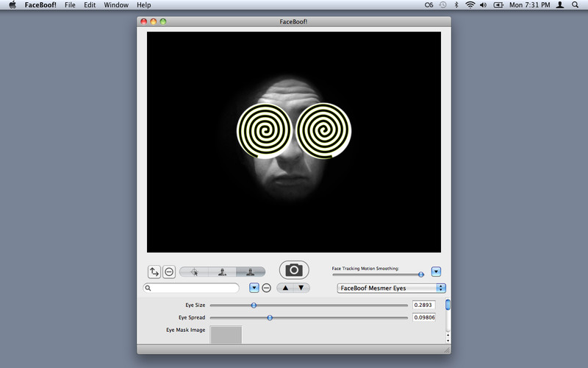Open the Help menu
The image size is (588, 368).
pyautogui.click(x=143, y=5)
